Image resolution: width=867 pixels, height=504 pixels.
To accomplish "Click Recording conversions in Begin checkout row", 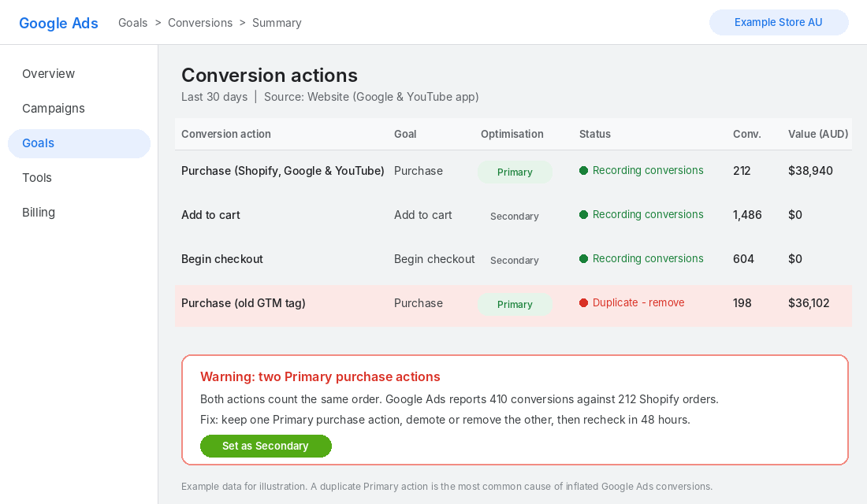I will (648, 258).
